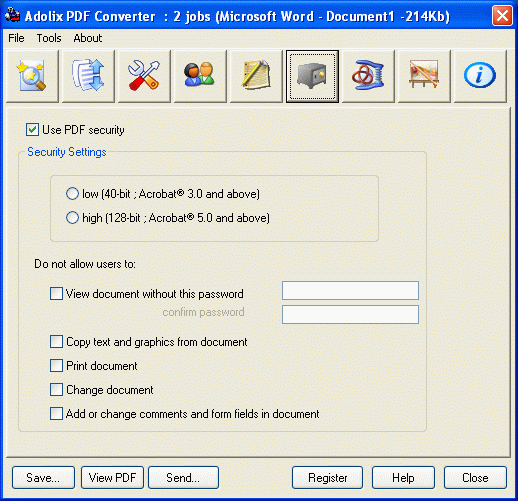Click the two people users icon
The height and width of the screenshot is (501, 518).
200,76
